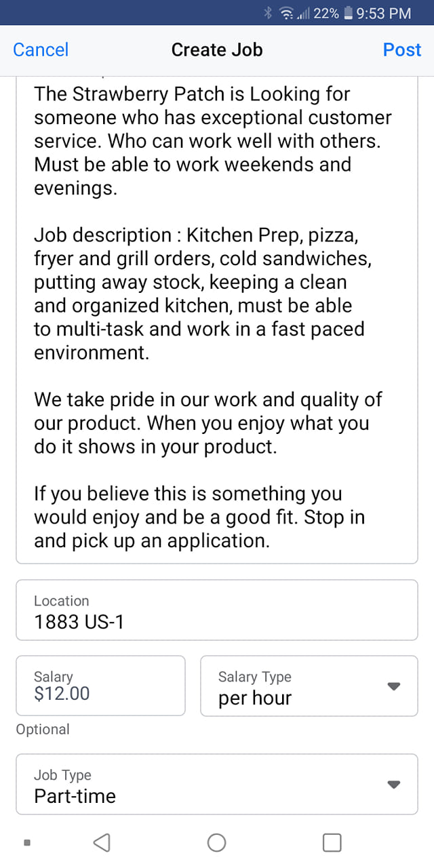This screenshot has height=868, width=434.
Task: Click the Job Type dropdown arrow
Action: pyautogui.click(x=393, y=785)
